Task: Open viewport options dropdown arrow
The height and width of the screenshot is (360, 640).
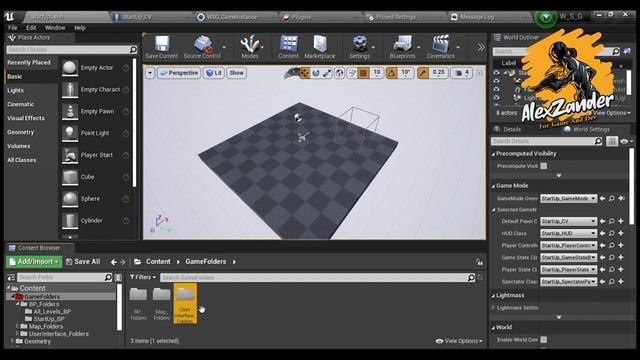Action: 150,73
